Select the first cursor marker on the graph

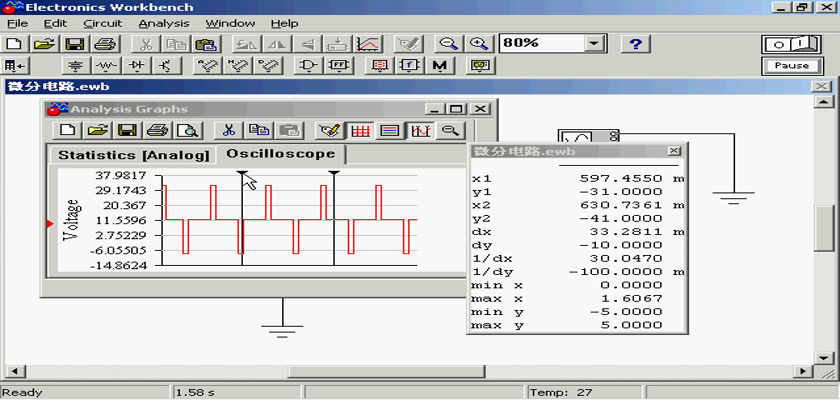pyautogui.click(x=242, y=173)
